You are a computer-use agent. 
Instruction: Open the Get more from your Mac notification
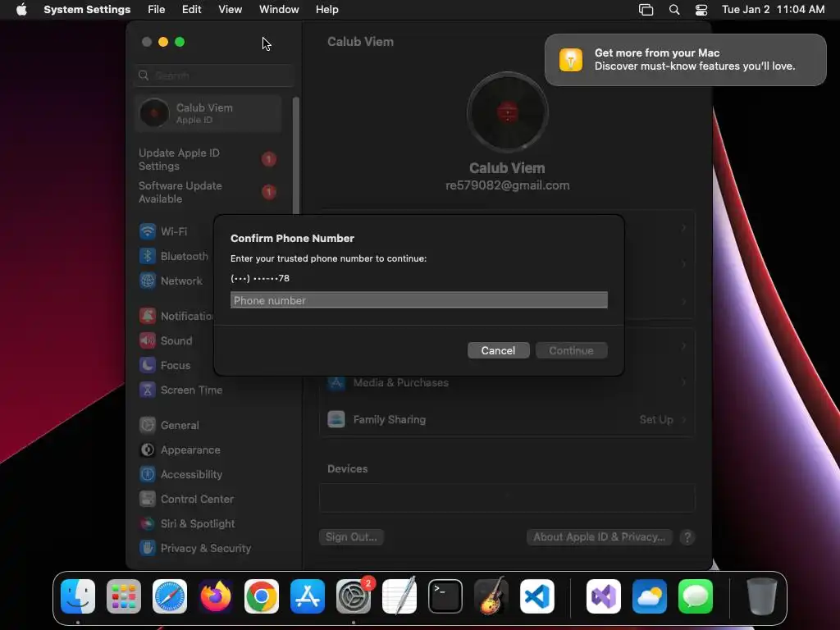point(685,59)
